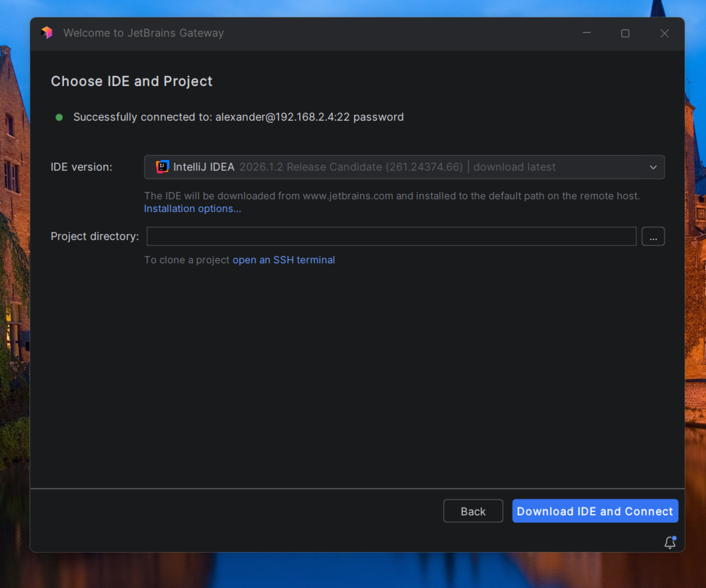This screenshot has height=588, width=706.
Task: Click the Project directory label
Action: 95,236
